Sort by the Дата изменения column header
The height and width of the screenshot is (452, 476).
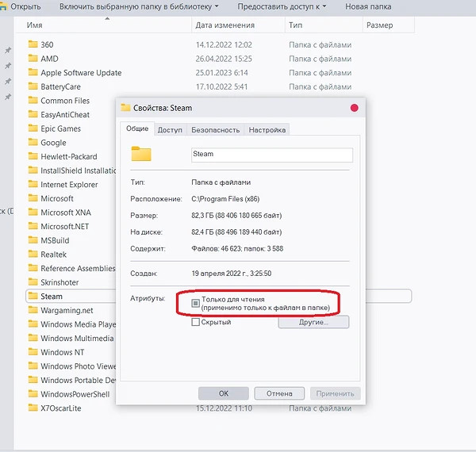coord(225,25)
